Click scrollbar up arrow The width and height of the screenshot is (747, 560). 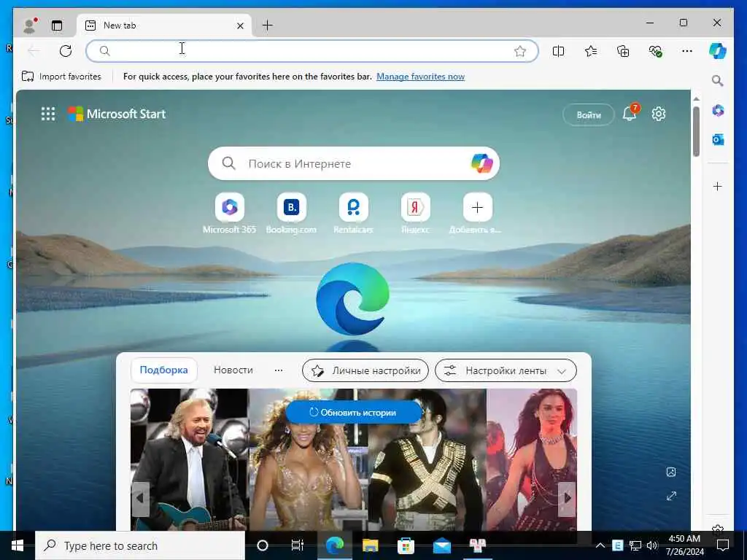tap(696, 98)
